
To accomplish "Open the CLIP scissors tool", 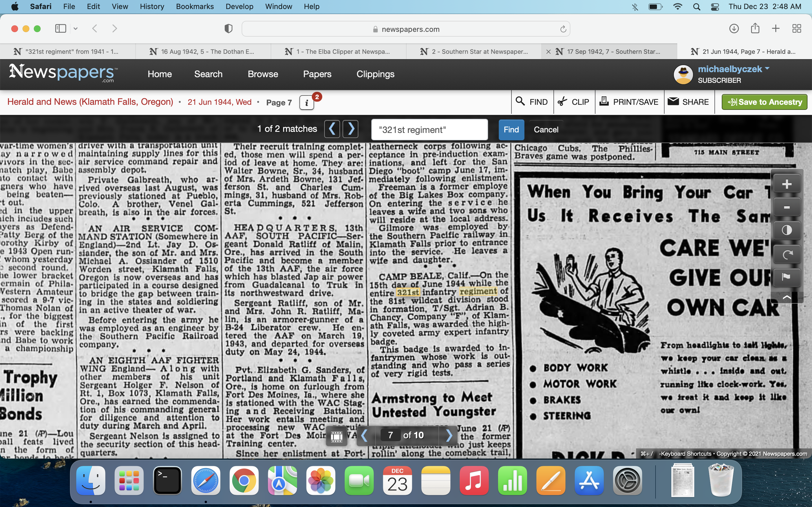I will coord(574,102).
